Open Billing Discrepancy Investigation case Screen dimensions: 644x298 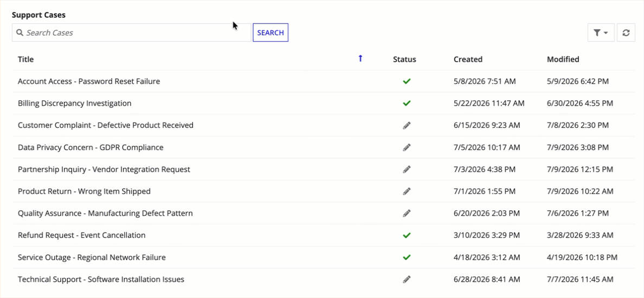click(x=75, y=103)
